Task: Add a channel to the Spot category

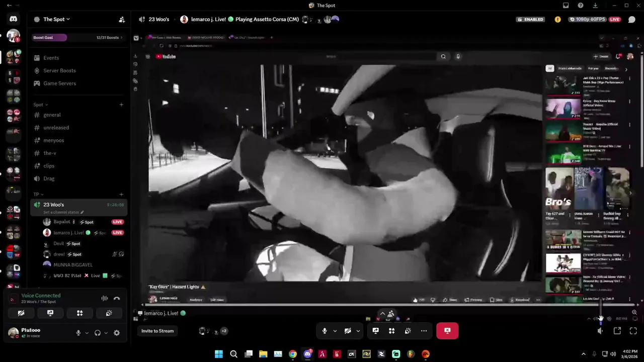Action: (121, 105)
